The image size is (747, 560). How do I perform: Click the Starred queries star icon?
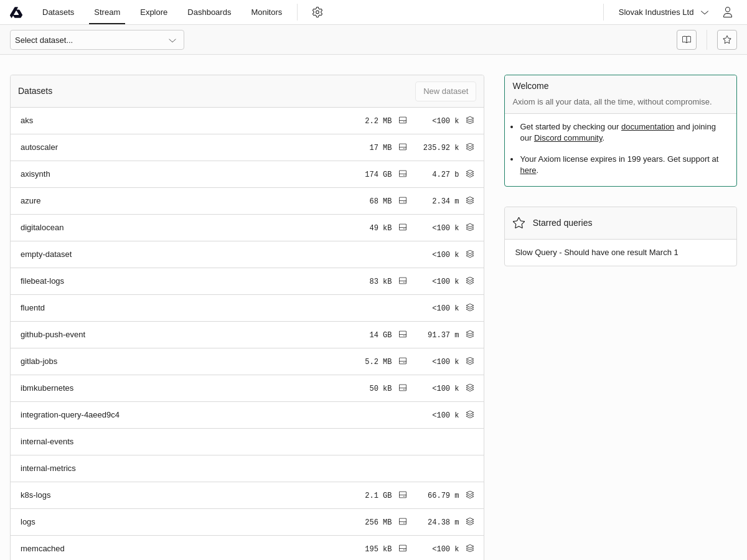pyautogui.click(x=519, y=223)
